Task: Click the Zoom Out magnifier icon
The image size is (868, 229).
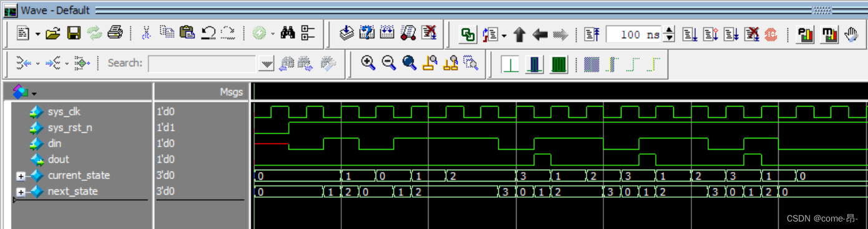Action: tap(389, 62)
